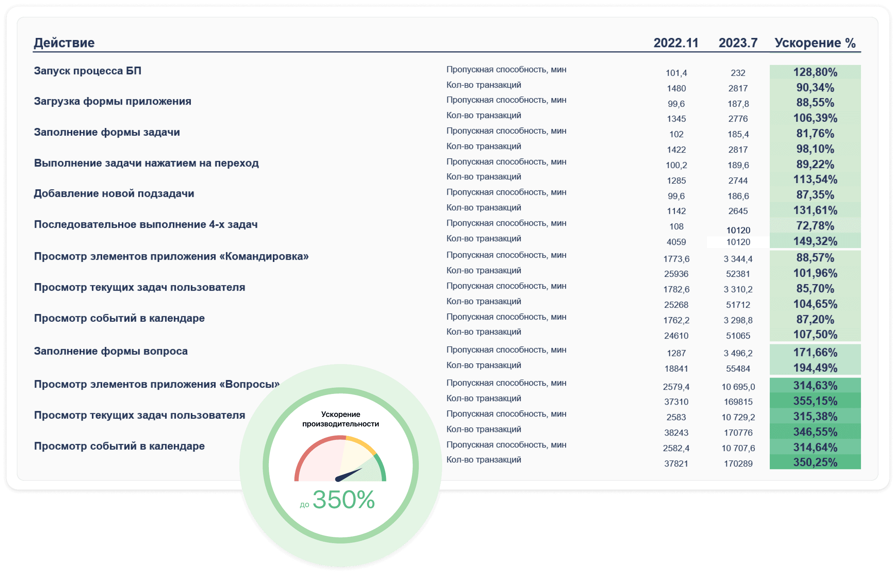Screen dimensions: 896x588
Task: Click the 1480 transactions value
Action: pyautogui.click(x=676, y=89)
